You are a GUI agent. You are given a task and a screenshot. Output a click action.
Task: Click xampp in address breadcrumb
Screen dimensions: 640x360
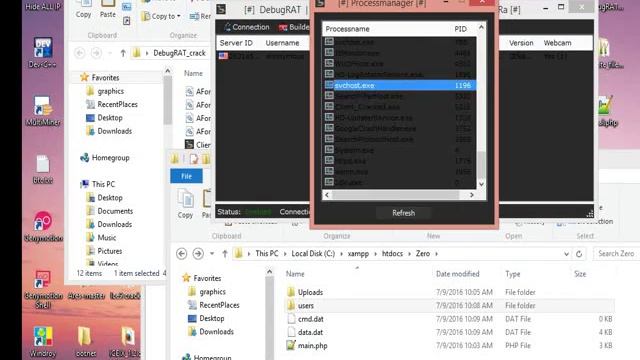coord(358,253)
